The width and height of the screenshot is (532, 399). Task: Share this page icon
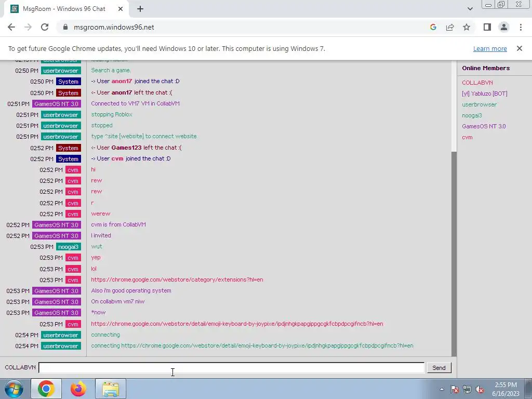450,27
